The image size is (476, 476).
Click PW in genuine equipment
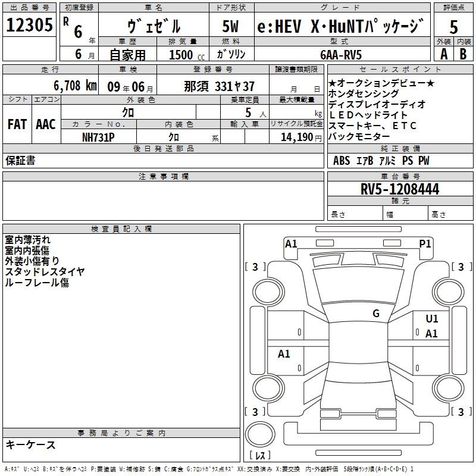tap(424, 161)
